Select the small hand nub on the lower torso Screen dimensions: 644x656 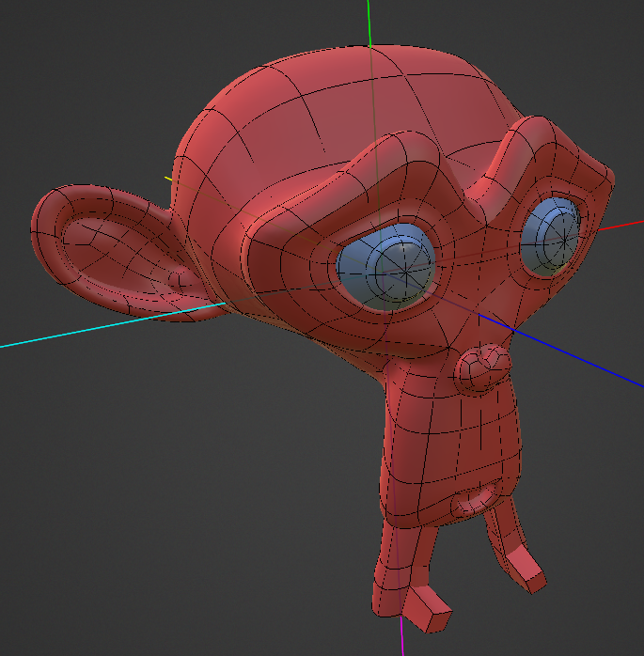tap(472, 505)
